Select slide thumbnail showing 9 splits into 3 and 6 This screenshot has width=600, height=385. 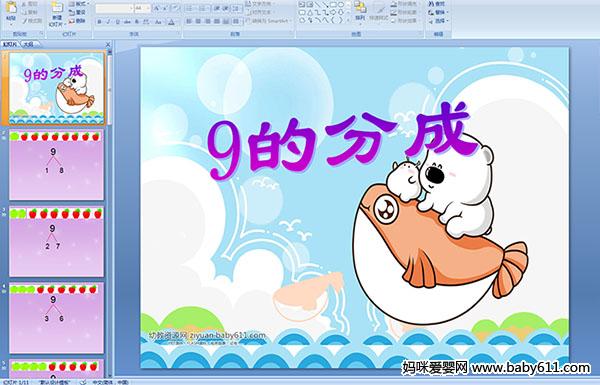(x=57, y=319)
